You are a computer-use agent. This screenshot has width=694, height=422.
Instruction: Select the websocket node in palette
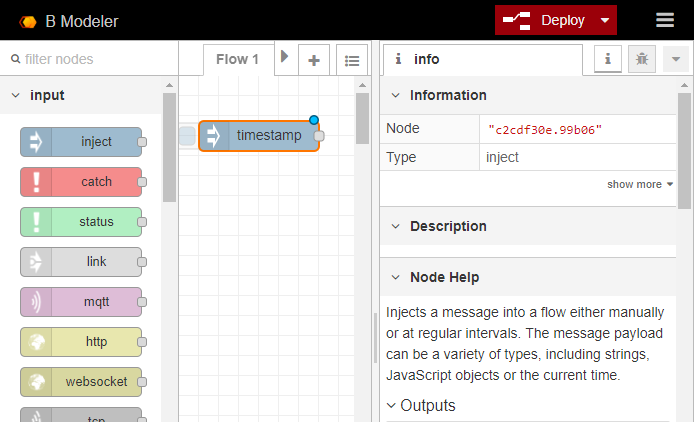click(81, 382)
